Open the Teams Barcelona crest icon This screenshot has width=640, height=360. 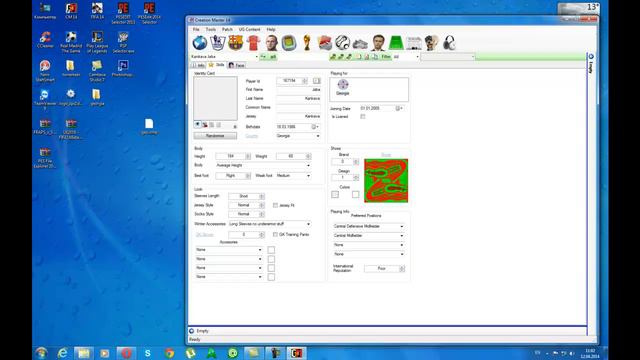(236, 43)
